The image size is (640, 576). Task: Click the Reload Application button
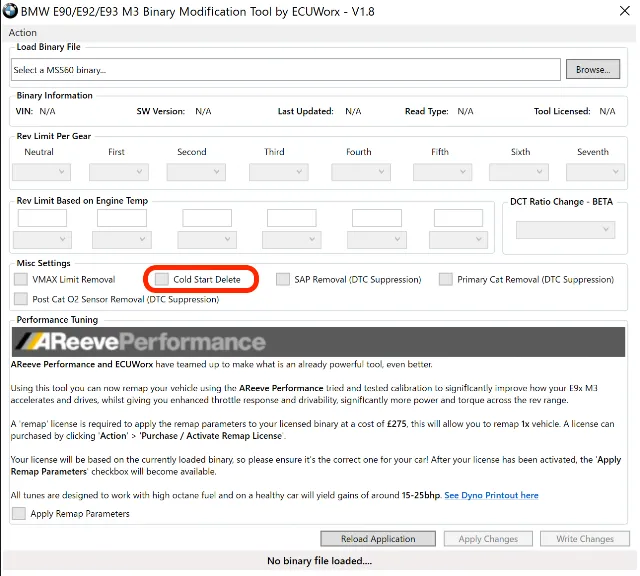378,539
